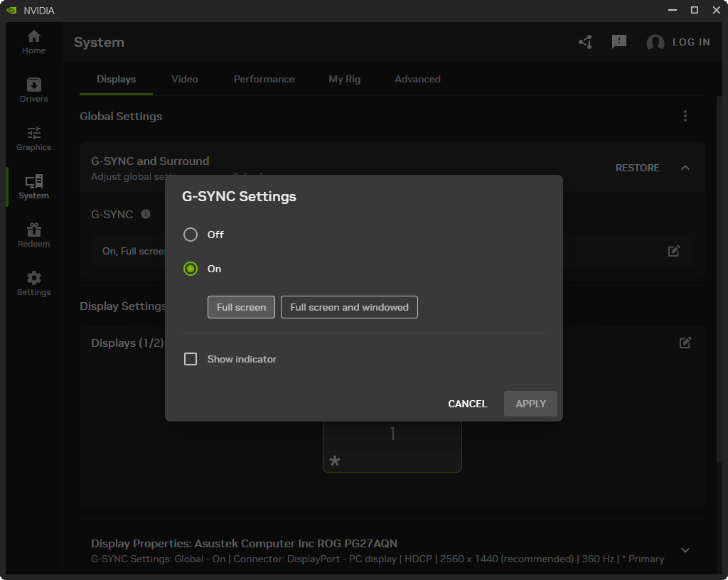The image size is (728, 580).
Task: Click the "Displays (1/2)" label
Action: pos(127,343)
